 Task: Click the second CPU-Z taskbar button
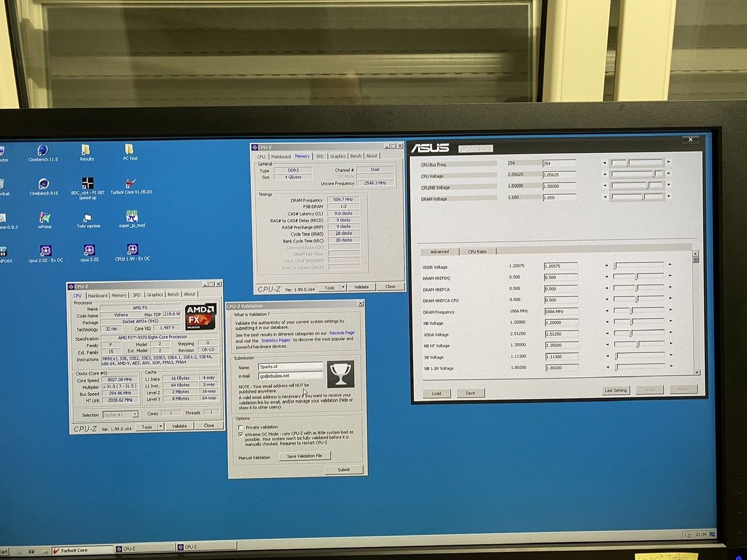(x=205, y=548)
